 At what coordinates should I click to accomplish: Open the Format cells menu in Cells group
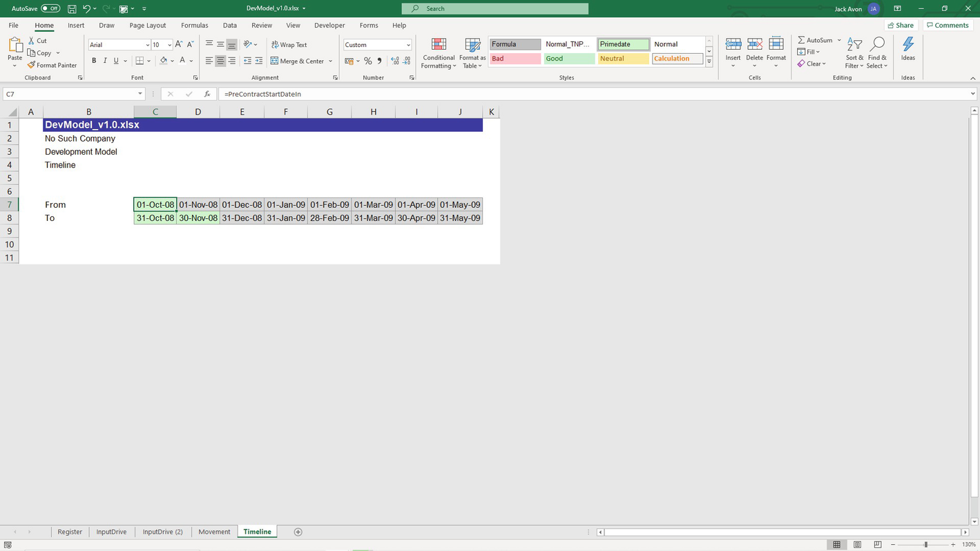(776, 52)
